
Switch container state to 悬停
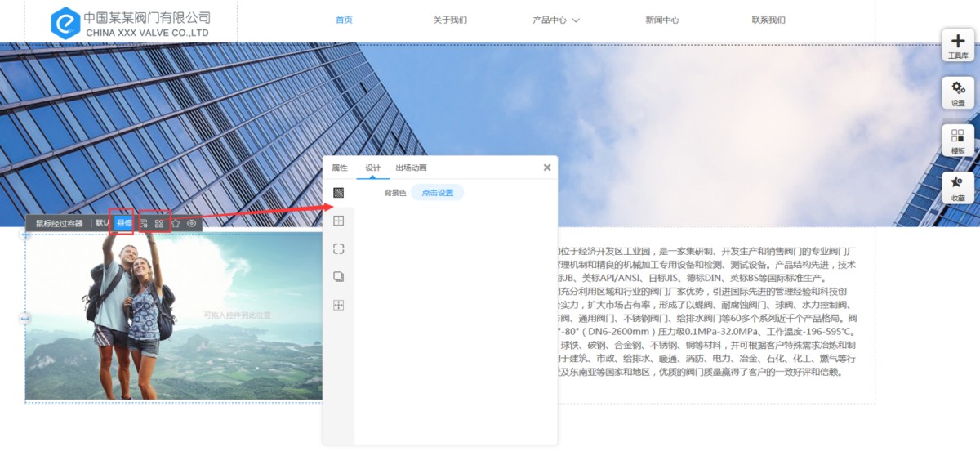coord(124,223)
